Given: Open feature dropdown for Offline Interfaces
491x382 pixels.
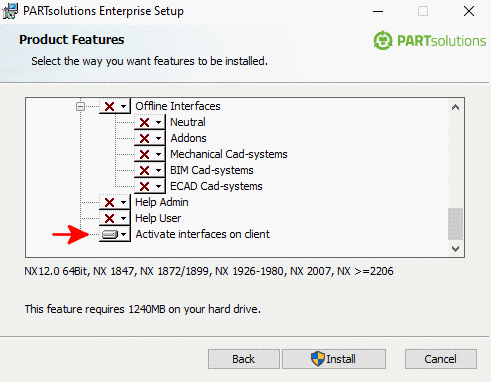Looking at the screenshot, I should tap(115, 106).
